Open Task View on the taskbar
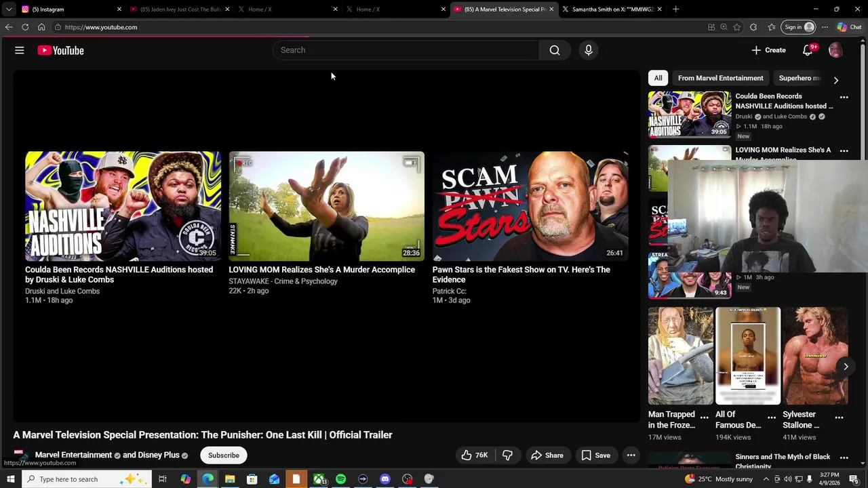 click(163, 479)
